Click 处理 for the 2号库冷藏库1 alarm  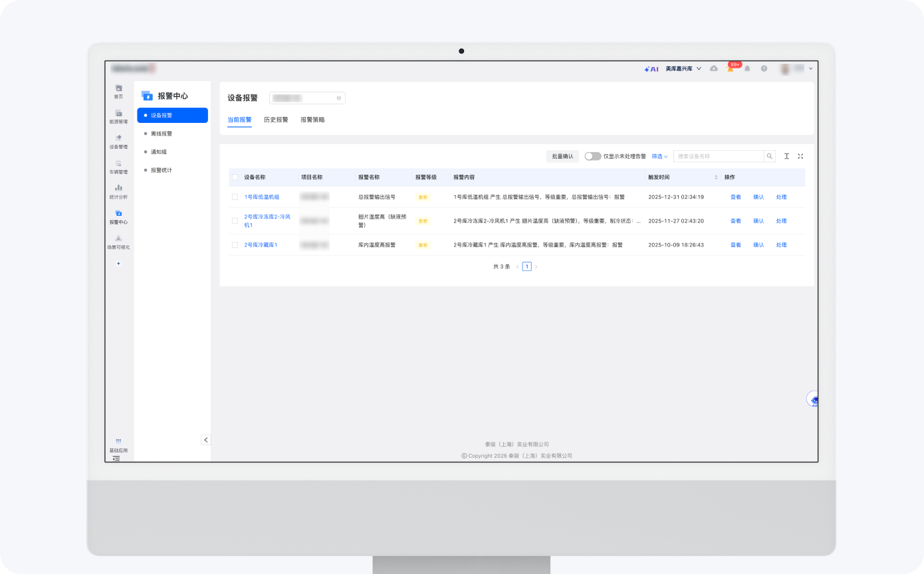click(x=781, y=245)
